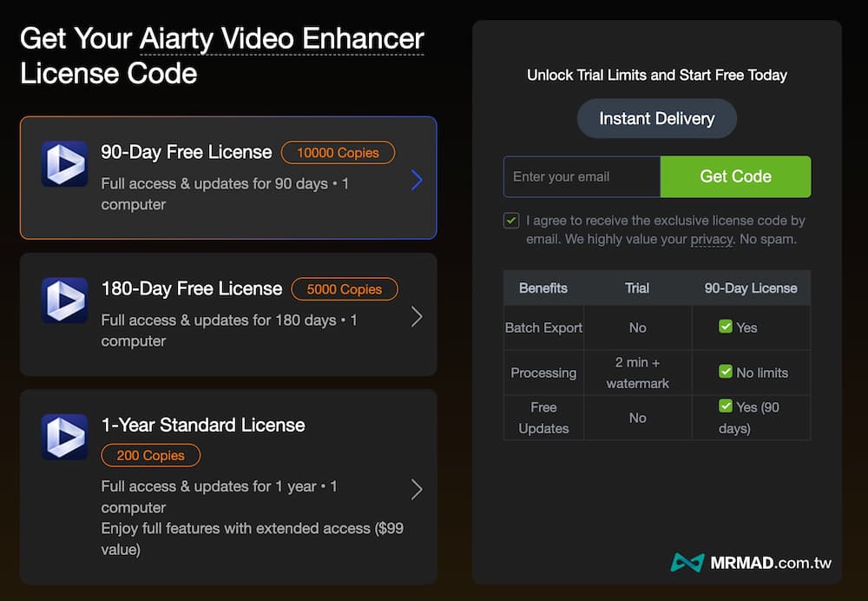The width and height of the screenshot is (868, 601).
Task: Select the 180-Day Free License title
Action: 192,288
